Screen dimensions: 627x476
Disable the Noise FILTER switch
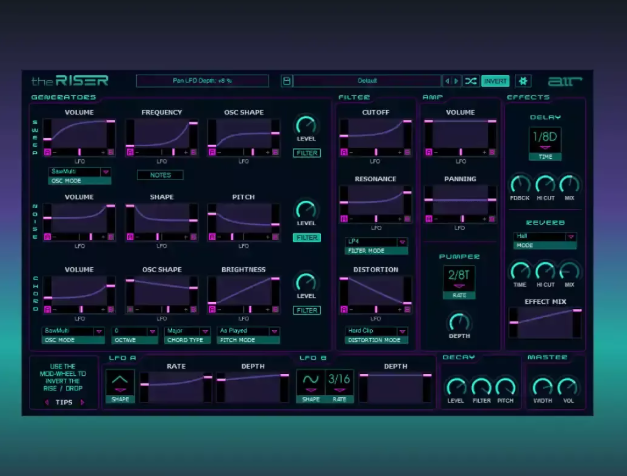click(307, 238)
